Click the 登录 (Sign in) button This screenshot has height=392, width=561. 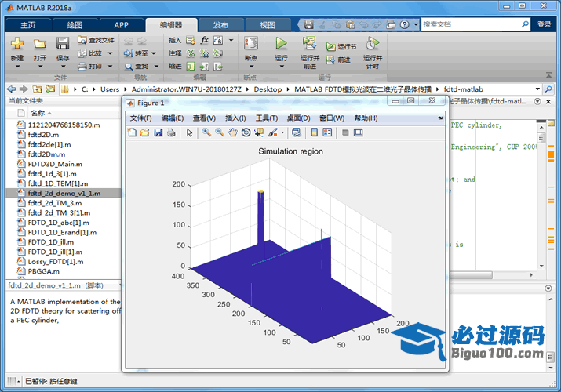(545, 24)
